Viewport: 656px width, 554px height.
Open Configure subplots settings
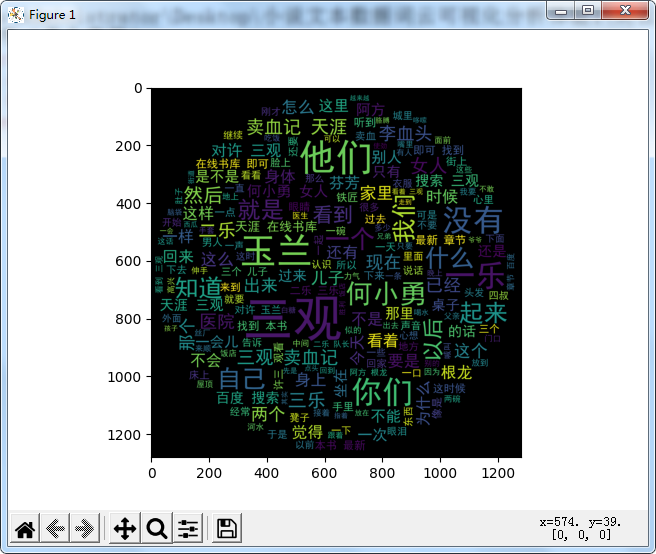(188, 528)
